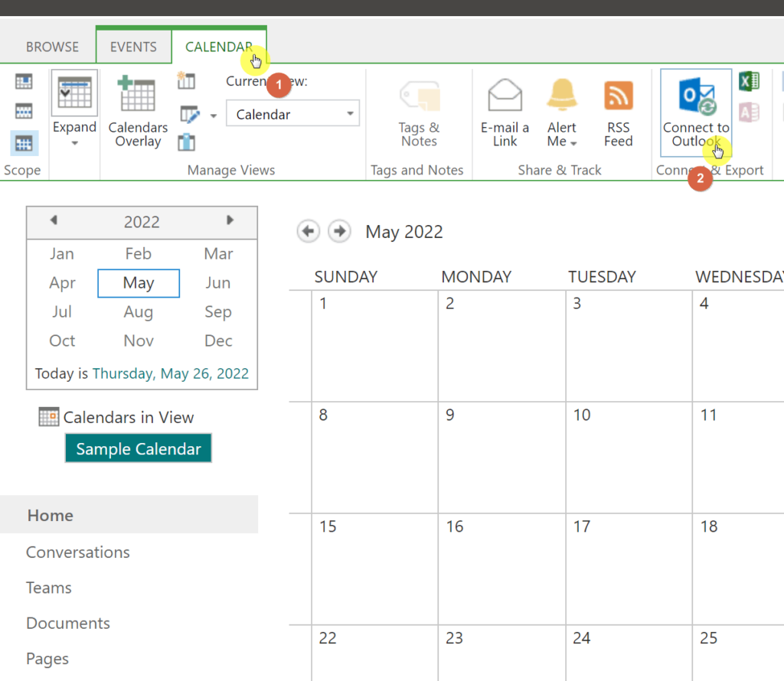Select the week row starting with 8

coord(300,457)
